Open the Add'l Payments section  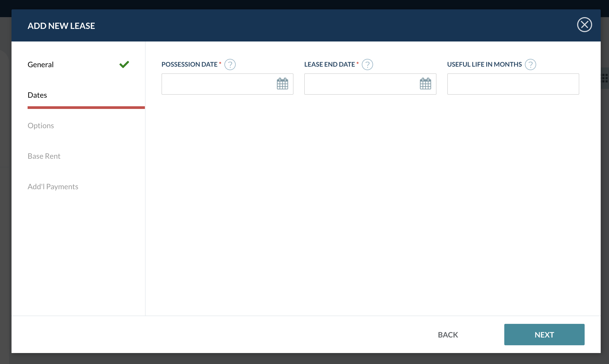[53, 186]
